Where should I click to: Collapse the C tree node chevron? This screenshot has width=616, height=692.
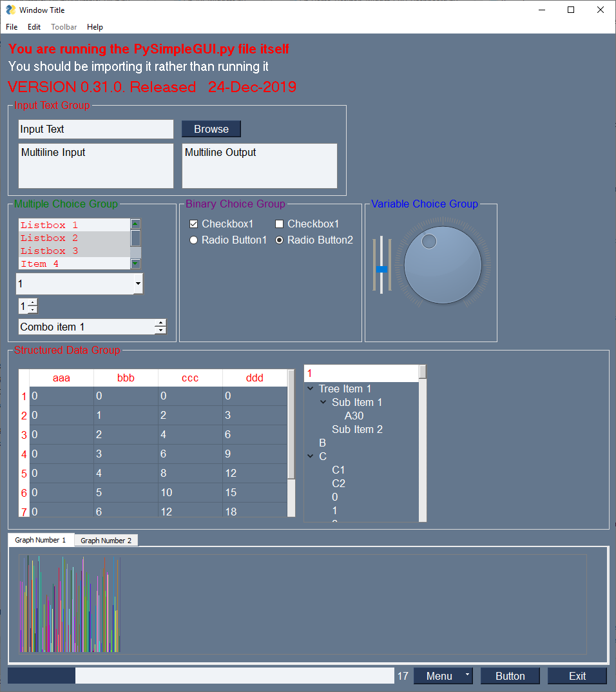[x=310, y=456]
